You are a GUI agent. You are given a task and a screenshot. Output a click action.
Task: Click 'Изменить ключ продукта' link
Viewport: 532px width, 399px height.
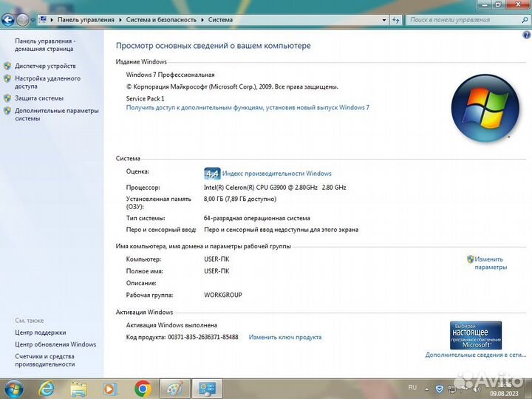(284, 337)
